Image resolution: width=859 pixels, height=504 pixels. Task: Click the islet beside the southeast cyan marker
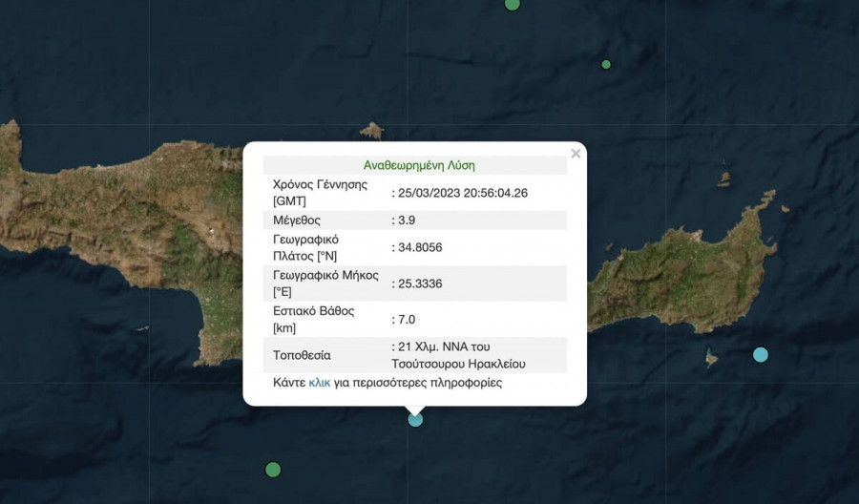(711, 359)
